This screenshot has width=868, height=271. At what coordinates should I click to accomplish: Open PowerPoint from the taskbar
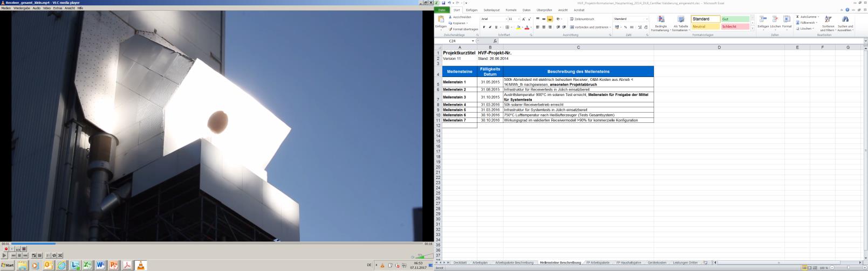(114, 265)
